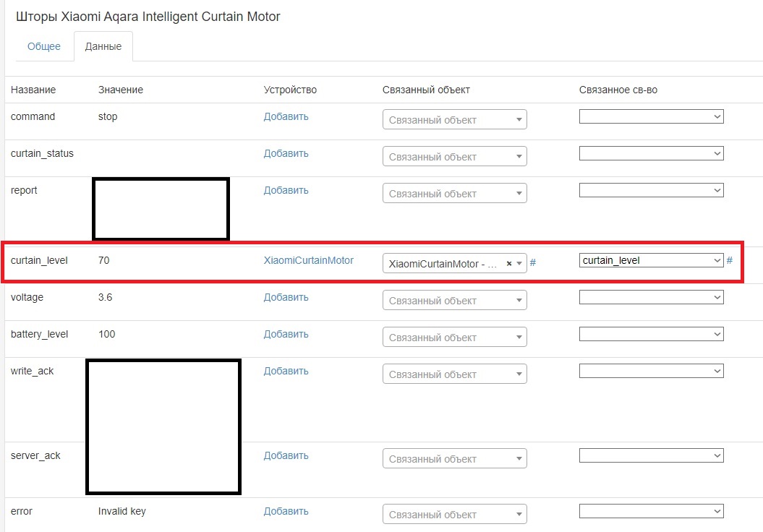Viewport: 763px width, 532px height.
Task: Expand linked property dropdown for server_ack
Action: click(651, 455)
